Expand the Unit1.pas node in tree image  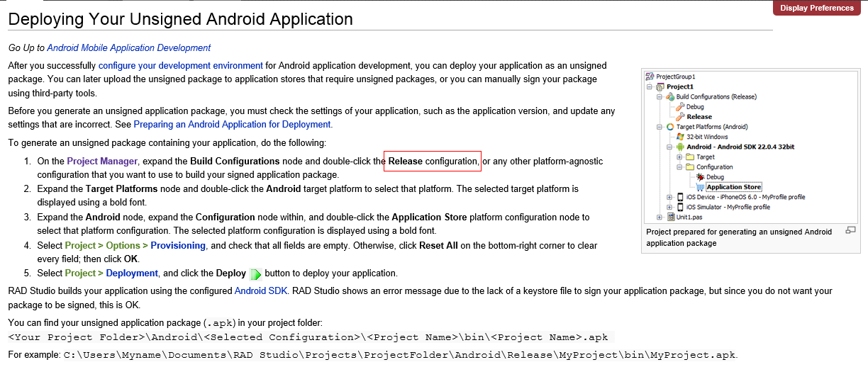(659, 217)
